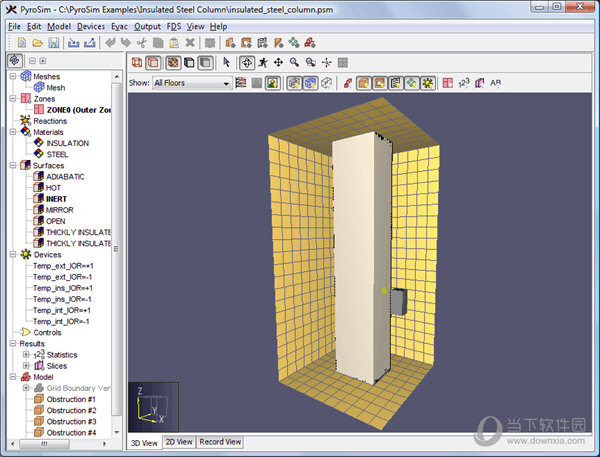Collapse the Surfaces tree node

pos(13,165)
